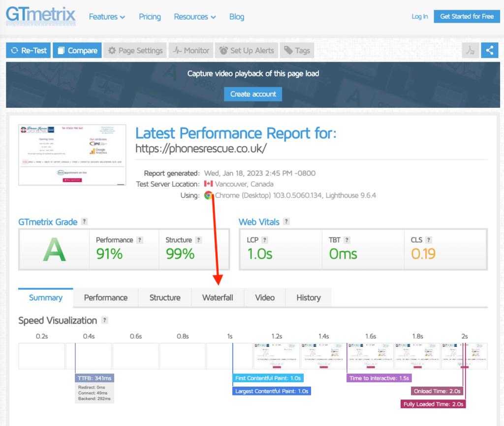Screen dimensions: 504x426
Task: Click CLS help question mark
Action: [429, 240]
